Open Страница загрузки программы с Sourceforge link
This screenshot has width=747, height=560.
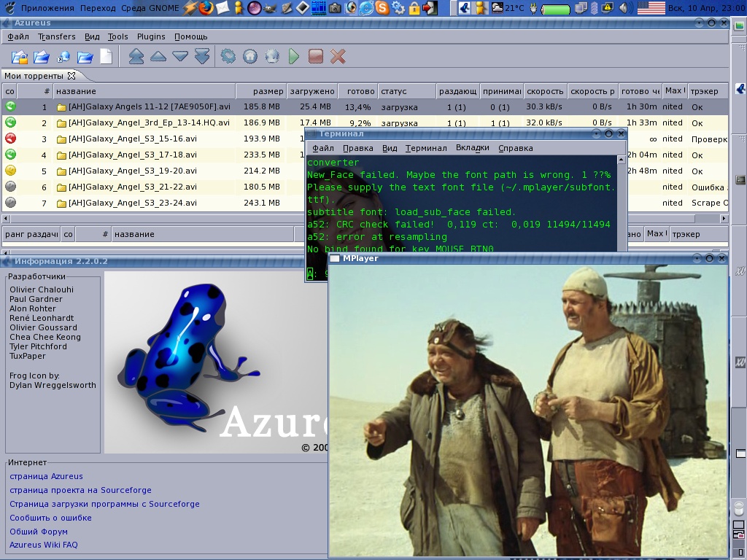[104, 504]
